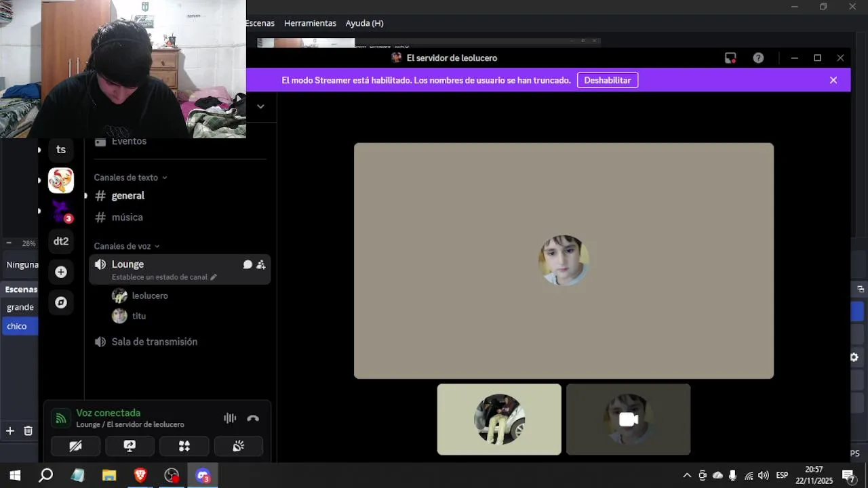Open Windows taskbar search
Screen dimensions: 868x488
(x=45, y=476)
